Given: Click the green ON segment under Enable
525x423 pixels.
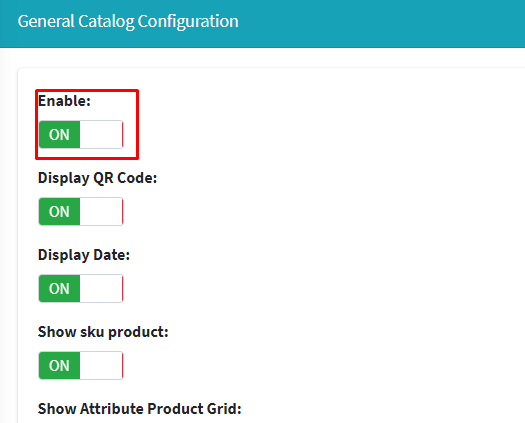Looking at the screenshot, I should [x=59, y=135].
